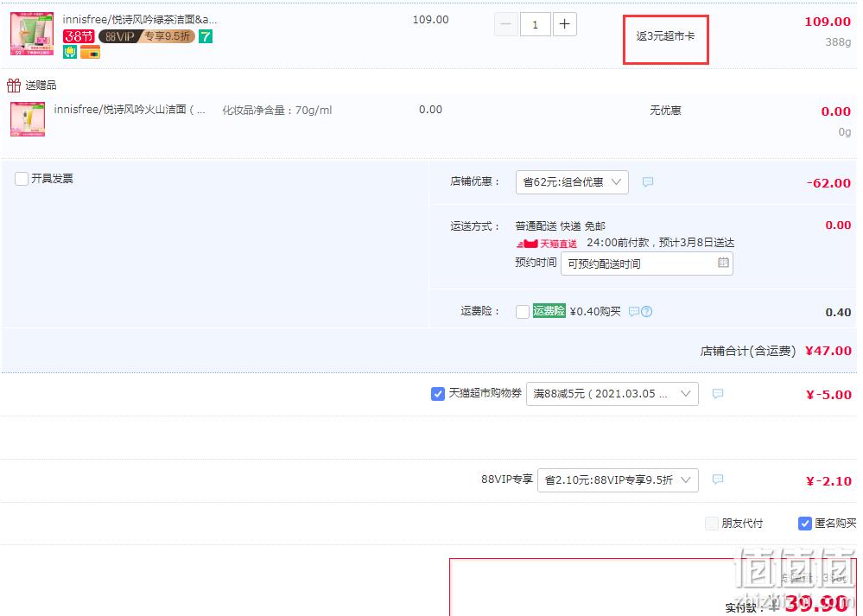Viewport: 863px width, 616px height.
Task: Open the 店铺优惠 省62元 dropdown
Action: click(x=572, y=182)
